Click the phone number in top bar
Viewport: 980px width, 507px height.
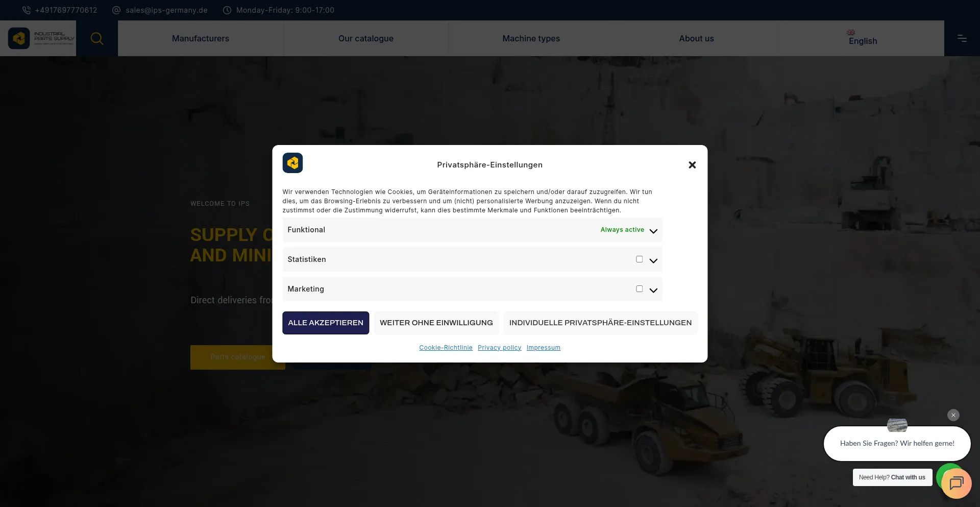pos(66,10)
